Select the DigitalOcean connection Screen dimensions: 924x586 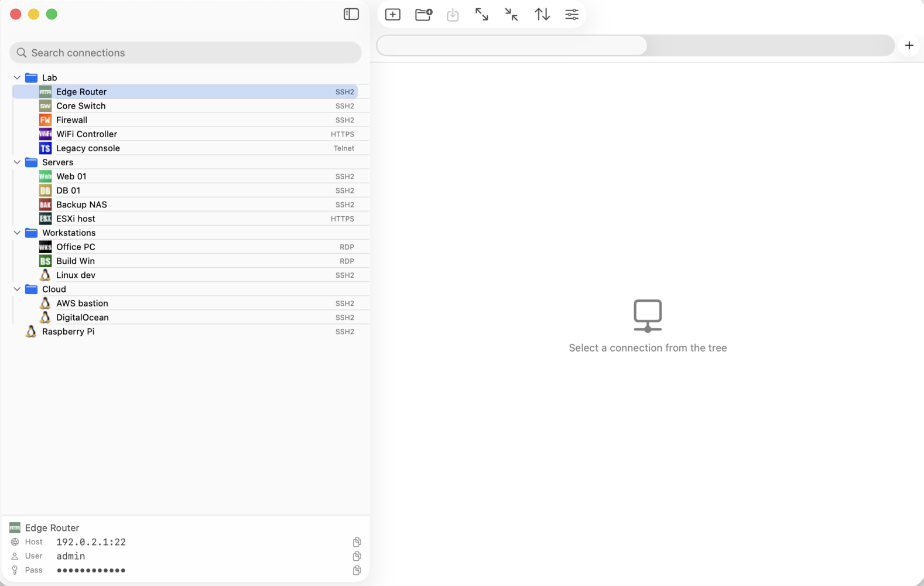click(185, 317)
